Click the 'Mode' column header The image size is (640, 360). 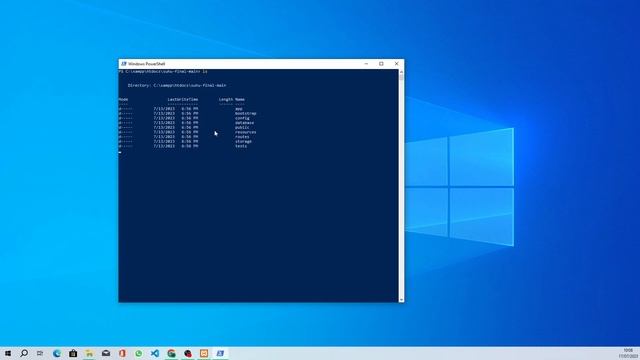[x=123, y=100]
